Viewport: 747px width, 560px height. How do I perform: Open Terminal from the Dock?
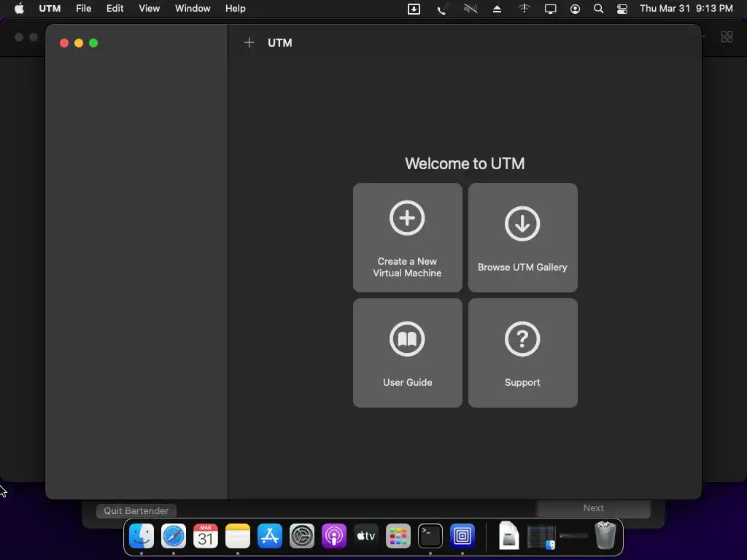pos(430,536)
